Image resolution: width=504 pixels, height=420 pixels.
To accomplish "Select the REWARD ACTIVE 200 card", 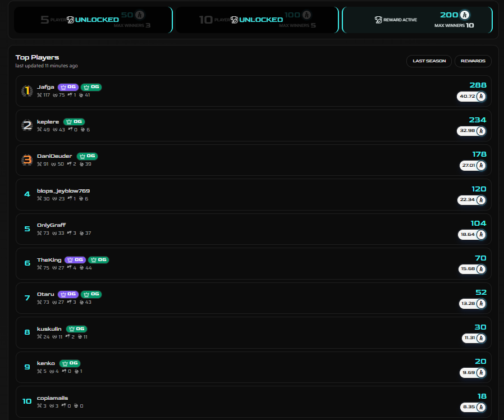I will tap(417, 20).
